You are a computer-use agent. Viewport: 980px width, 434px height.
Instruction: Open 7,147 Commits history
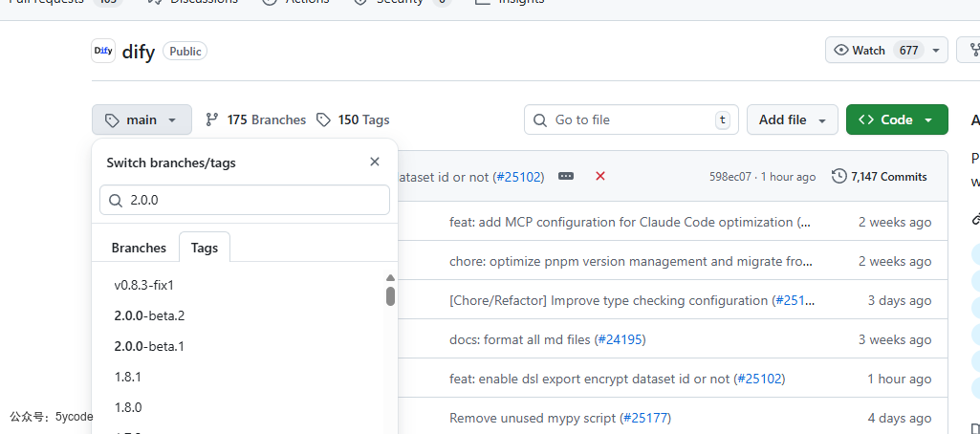pos(880,176)
